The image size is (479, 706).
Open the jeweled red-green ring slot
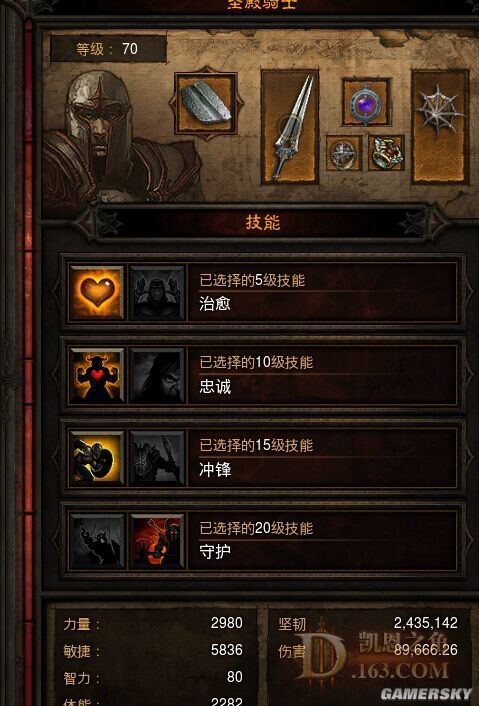pos(386,153)
